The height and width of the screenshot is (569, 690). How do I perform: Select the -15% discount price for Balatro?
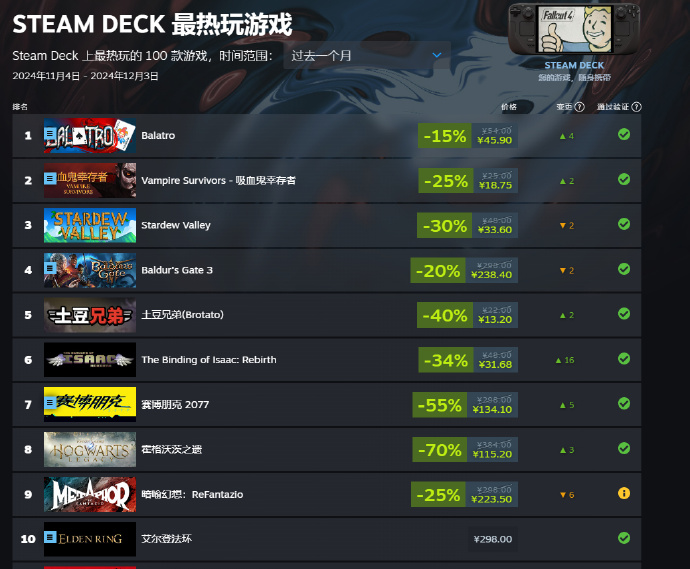pos(468,136)
